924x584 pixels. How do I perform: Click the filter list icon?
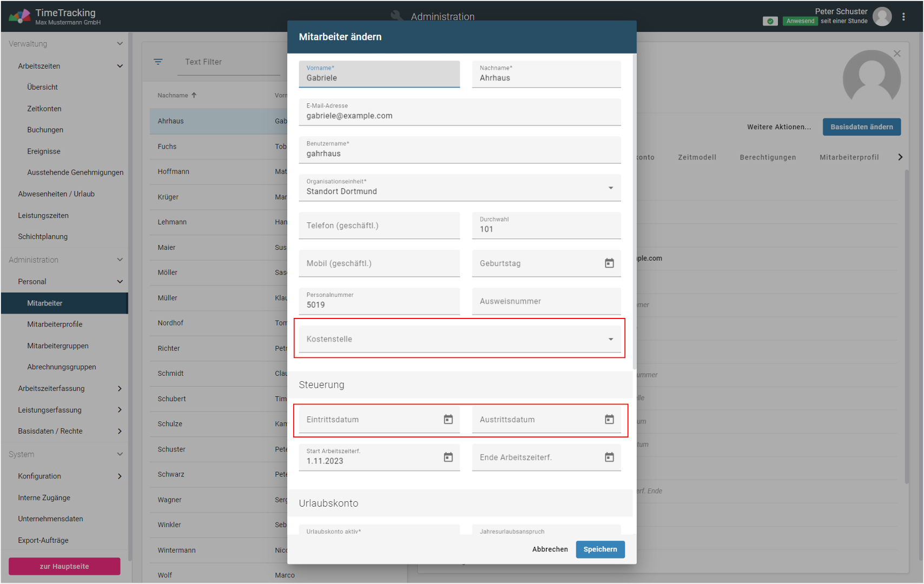coord(158,62)
